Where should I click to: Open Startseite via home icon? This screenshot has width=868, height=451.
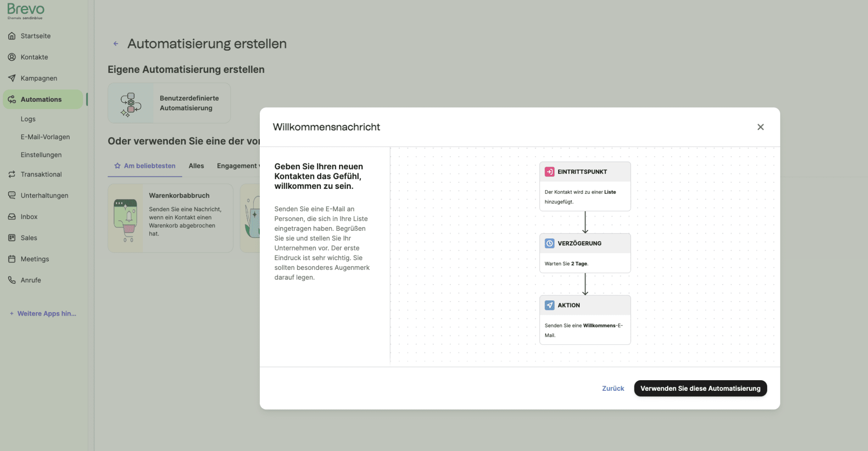(12, 36)
